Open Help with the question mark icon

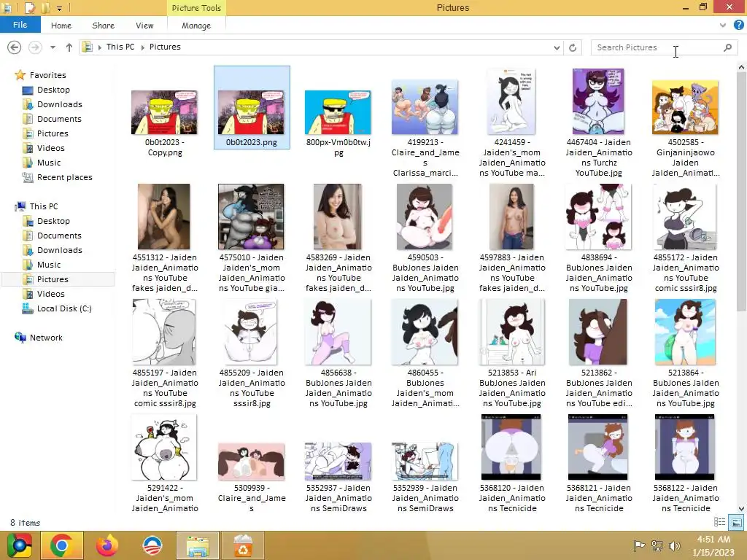[739, 26]
